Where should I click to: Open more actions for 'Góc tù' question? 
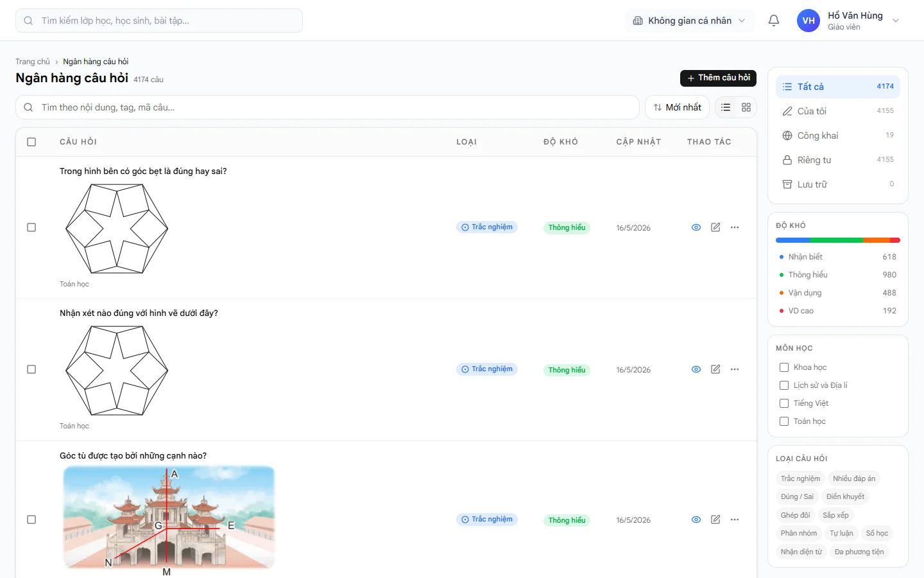tap(735, 520)
